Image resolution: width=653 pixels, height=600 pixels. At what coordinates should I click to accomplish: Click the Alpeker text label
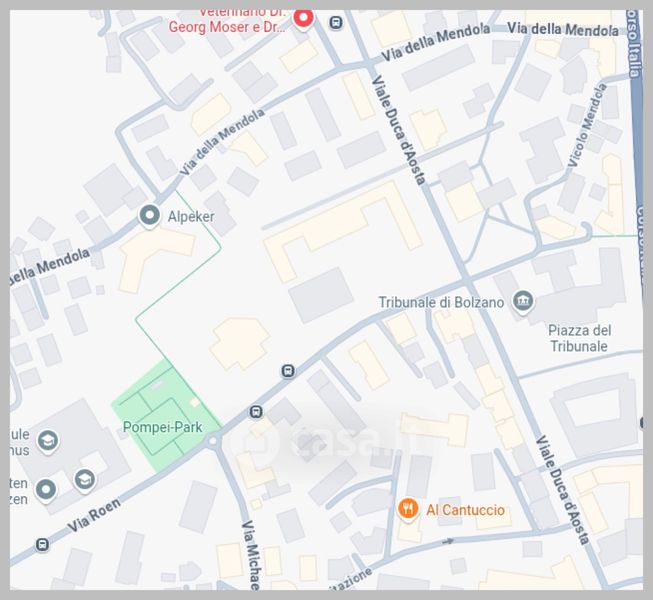pos(191,217)
